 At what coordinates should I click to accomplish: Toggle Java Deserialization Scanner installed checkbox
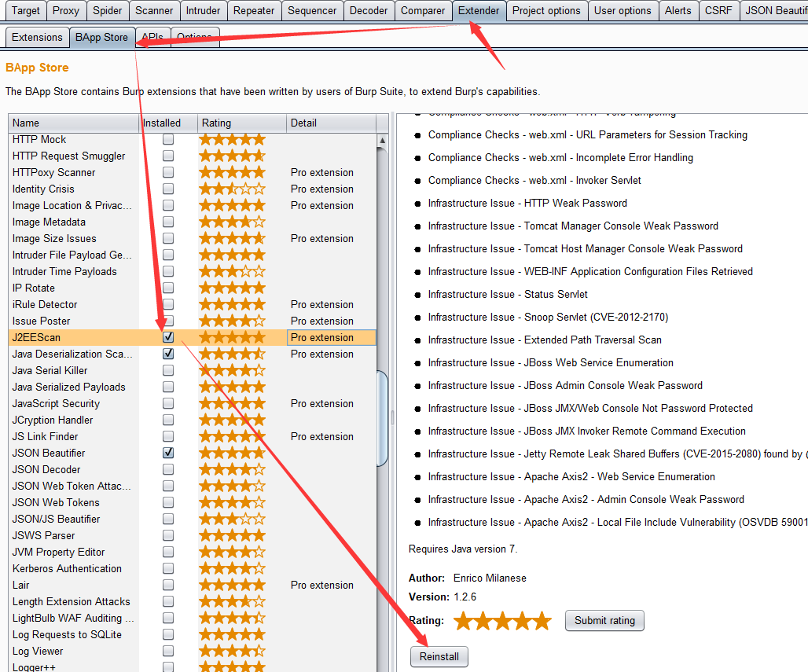168,354
